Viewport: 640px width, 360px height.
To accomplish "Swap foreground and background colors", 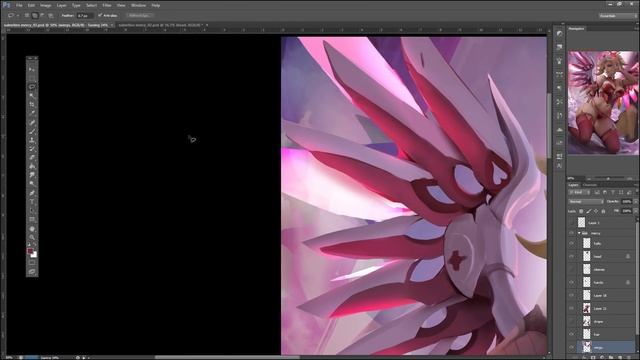I will [35, 245].
